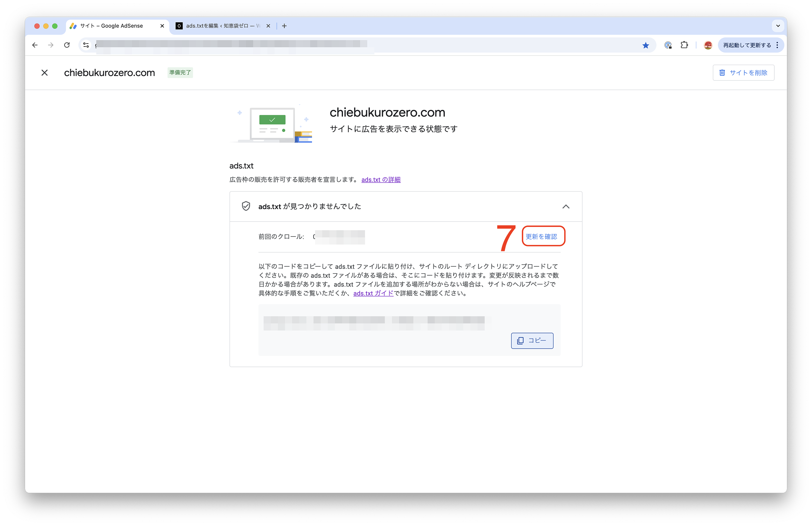The width and height of the screenshot is (812, 526).
Task: Copy the ads.txt code with コピー button
Action: coord(532,341)
